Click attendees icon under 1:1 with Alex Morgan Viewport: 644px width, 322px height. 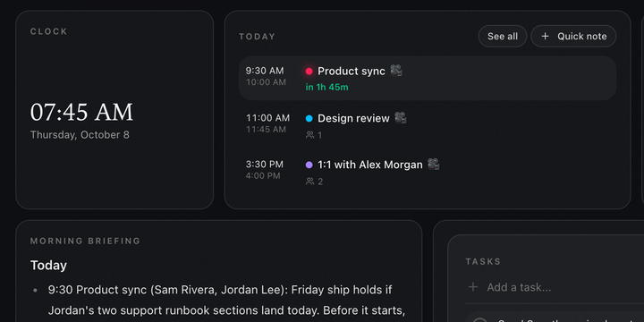point(309,181)
